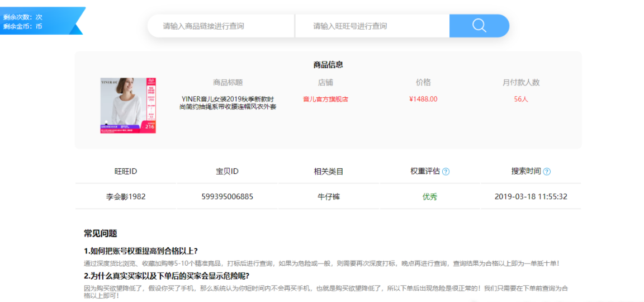Viewport: 644px width, 302px height.
Task: Click the 价格 column label
Action: [423, 82]
